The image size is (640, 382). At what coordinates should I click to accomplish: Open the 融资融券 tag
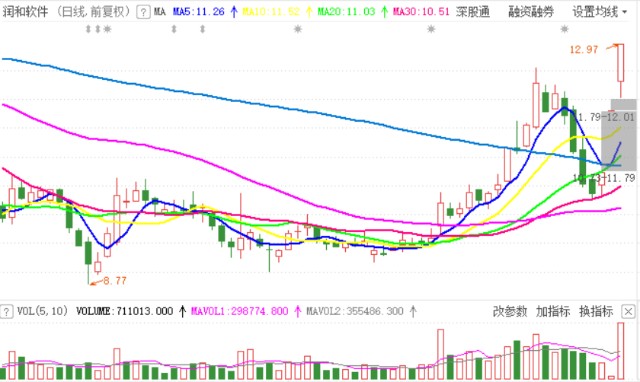531,12
